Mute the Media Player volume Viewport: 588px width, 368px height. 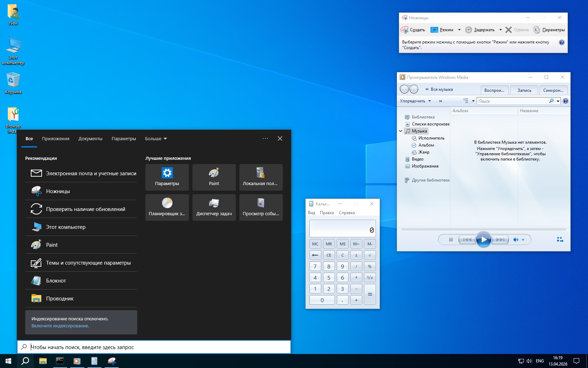[516, 240]
